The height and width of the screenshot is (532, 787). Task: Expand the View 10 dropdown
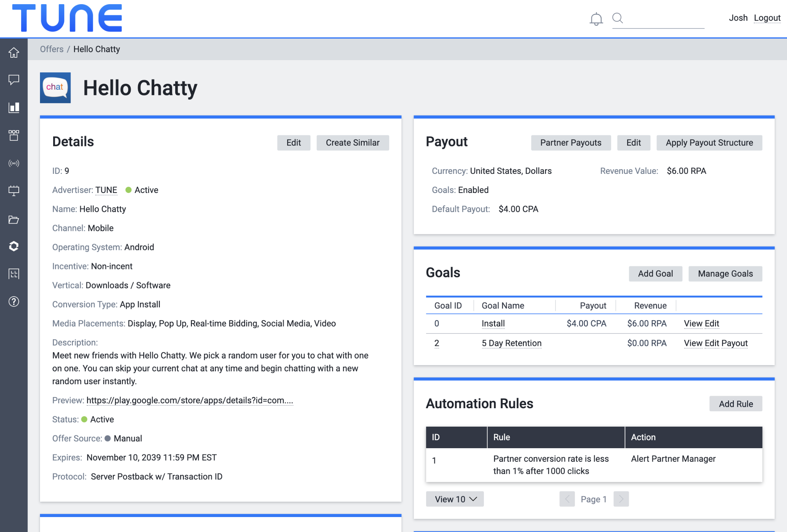(455, 499)
